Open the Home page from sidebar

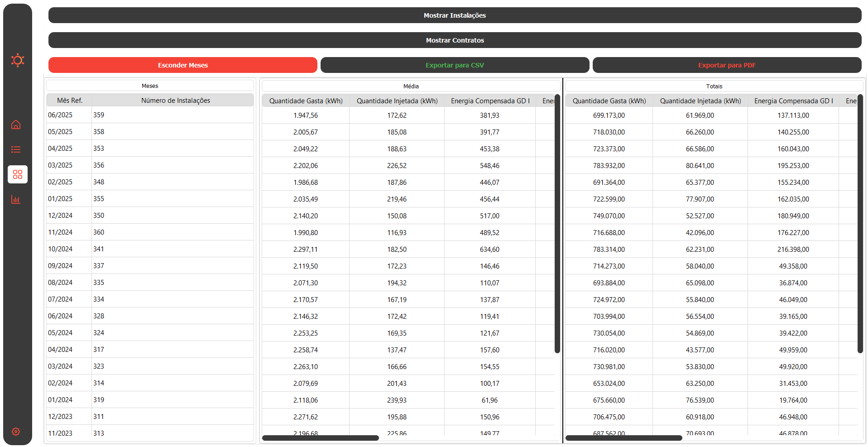pyautogui.click(x=16, y=125)
